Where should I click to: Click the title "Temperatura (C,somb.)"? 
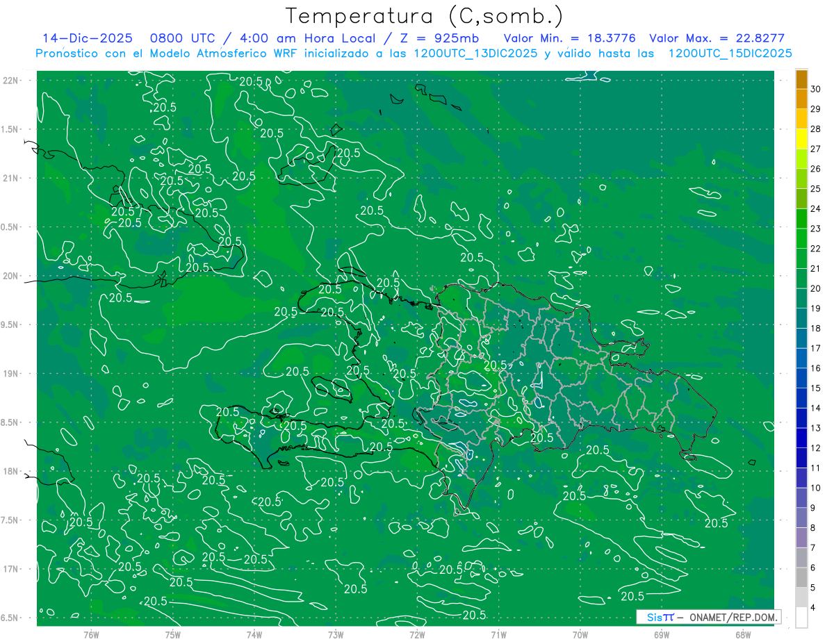click(425, 16)
